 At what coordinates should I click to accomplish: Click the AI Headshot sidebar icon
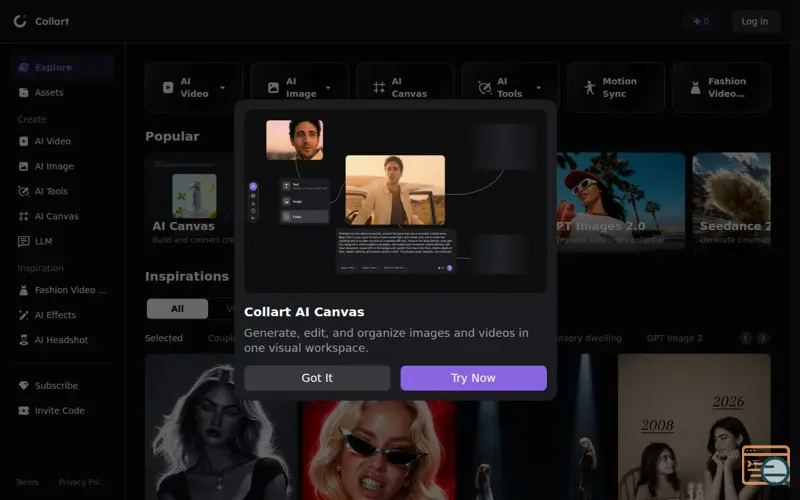pos(23,340)
